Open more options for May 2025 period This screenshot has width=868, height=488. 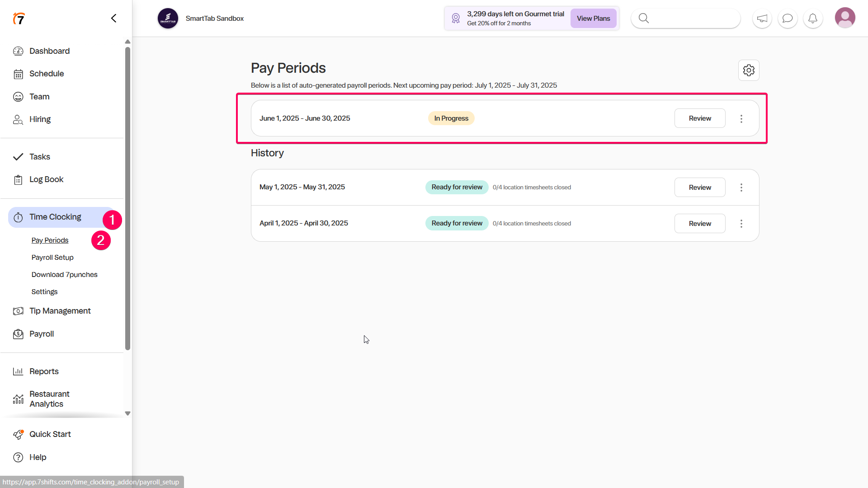pyautogui.click(x=741, y=188)
